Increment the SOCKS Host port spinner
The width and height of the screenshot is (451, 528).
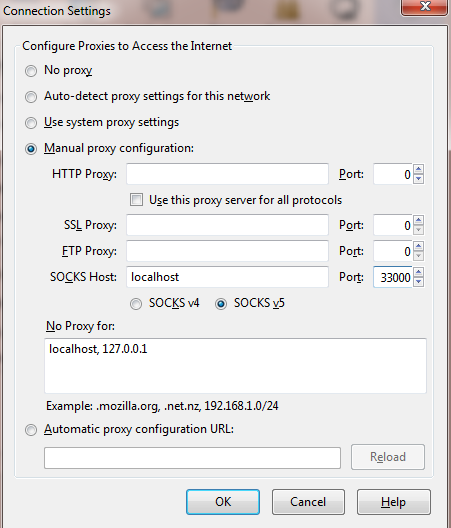pos(418,272)
